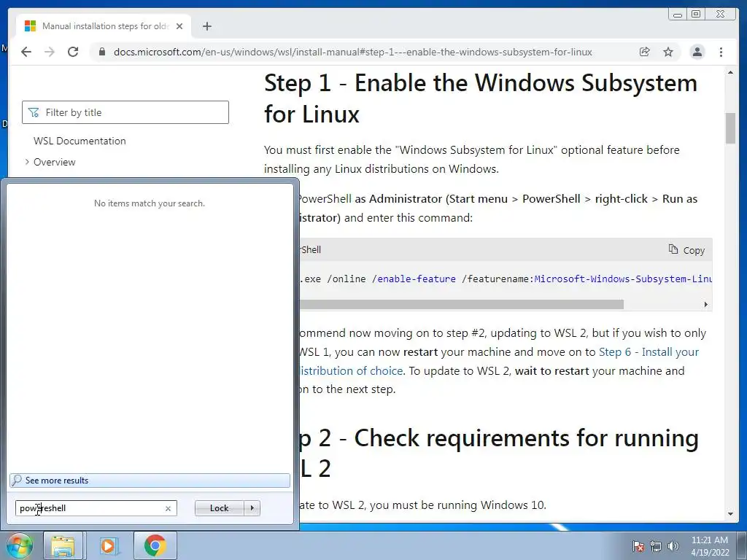
Task: Open Windows Explorer from taskbar
Action: click(63, 545)
